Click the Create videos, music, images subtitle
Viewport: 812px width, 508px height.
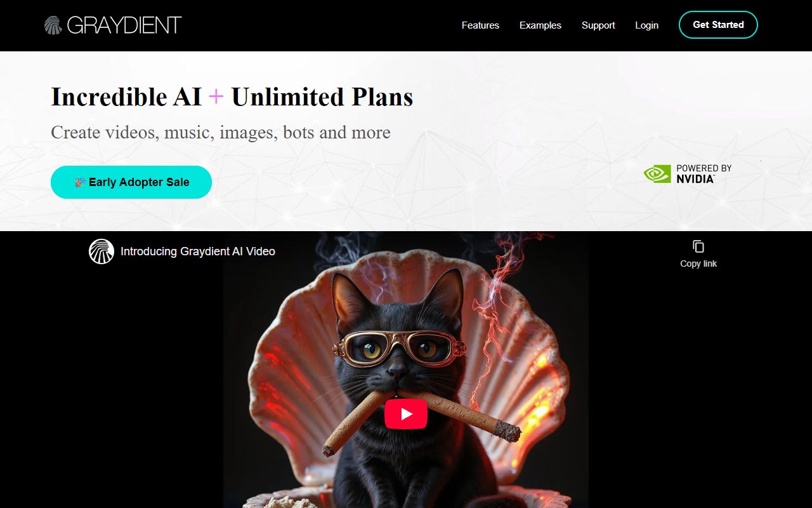[x=221, y=132]
